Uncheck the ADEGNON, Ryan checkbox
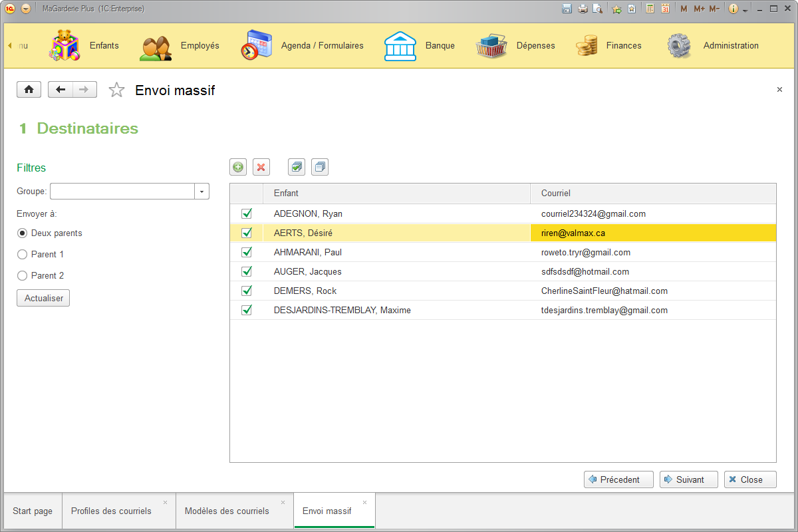 point(247,214)
